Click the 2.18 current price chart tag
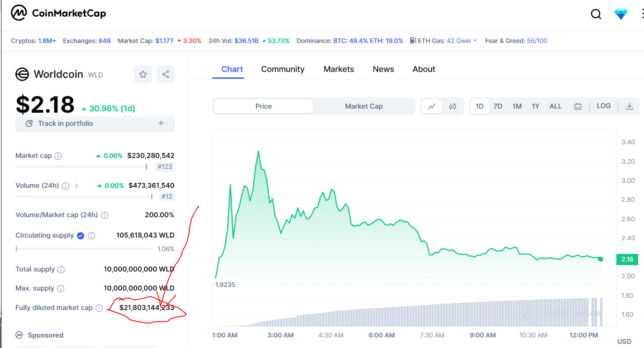The height and width of the screenshot is (348, 644). click(x=627, y=259)
